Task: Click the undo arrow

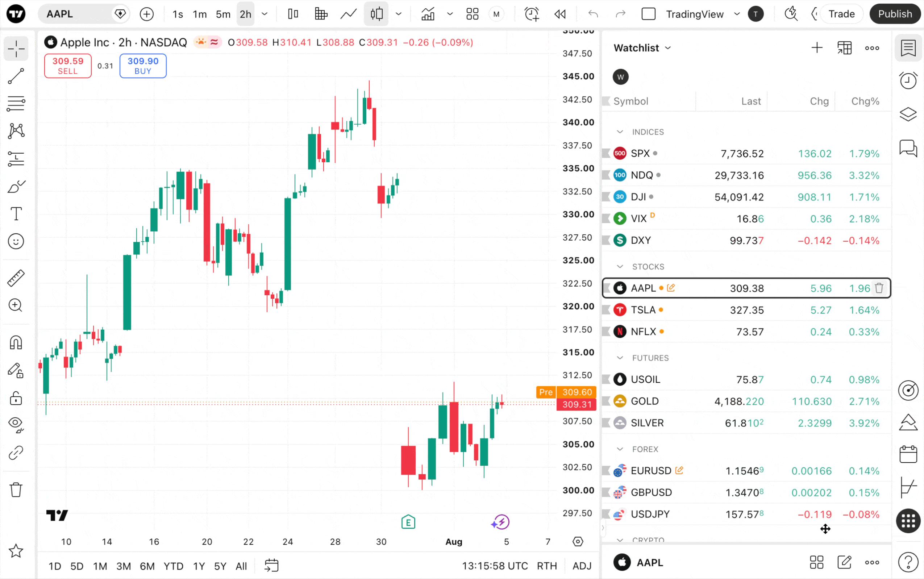Action: [x=593, y=14]
